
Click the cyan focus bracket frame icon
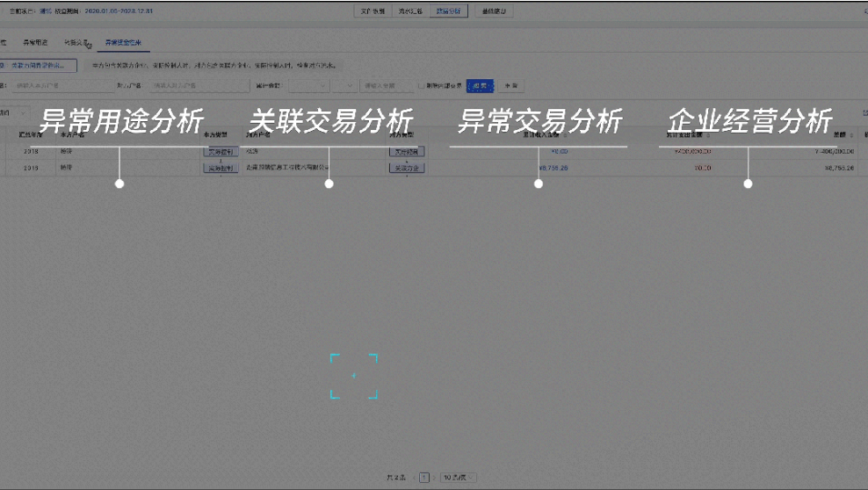(354, 377)
